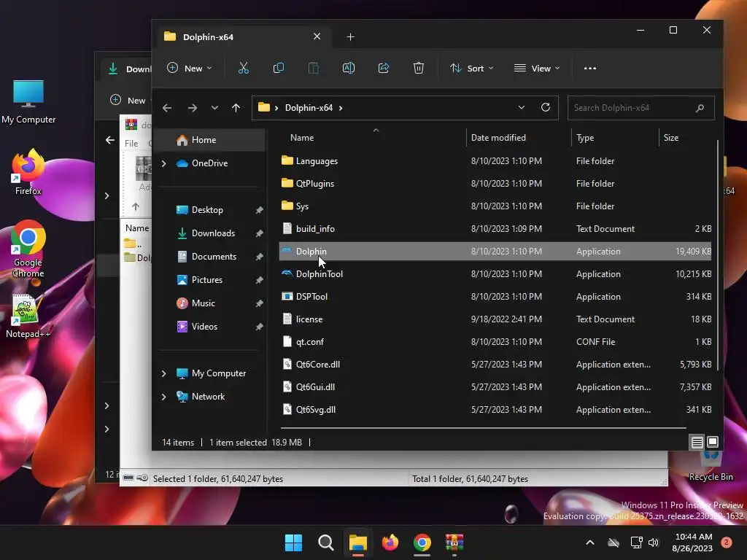747x560 pixels.
Task: Select build_info text document
Action: click(495, 228)
